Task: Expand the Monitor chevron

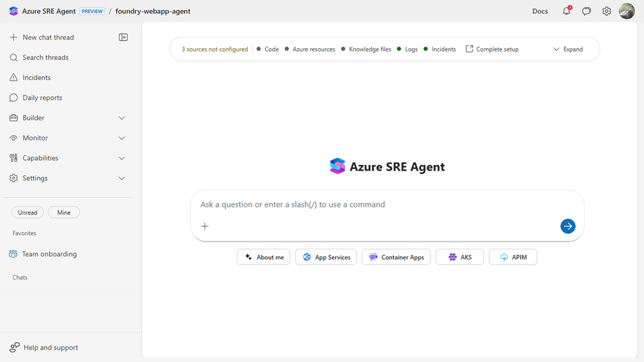Action: pyautogui.click(x=122, y=138)
